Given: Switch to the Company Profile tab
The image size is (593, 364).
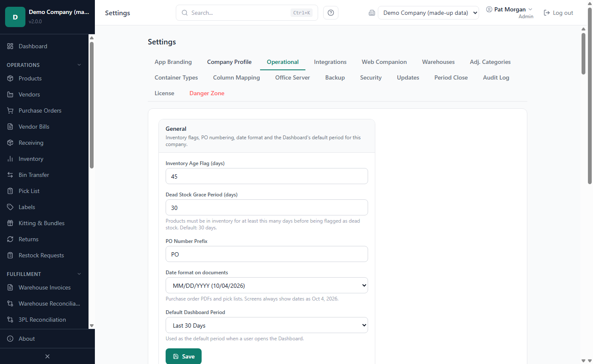Looking at the screenshot, I should (229, 62).
